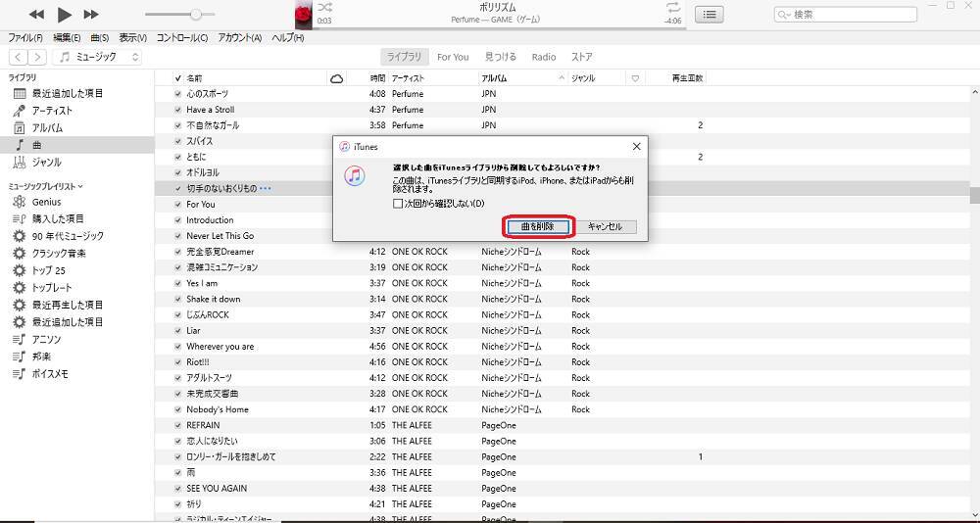Skip to the next track
Image resolution: width=980 pixels, height=523 pixels.
pos(91,15)
